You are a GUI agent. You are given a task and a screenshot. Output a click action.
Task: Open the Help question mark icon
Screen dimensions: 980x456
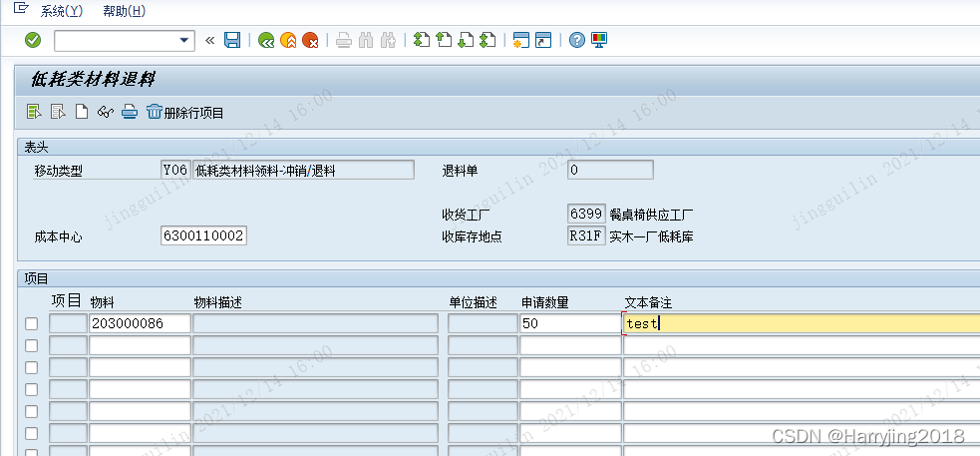click(577, 41)
